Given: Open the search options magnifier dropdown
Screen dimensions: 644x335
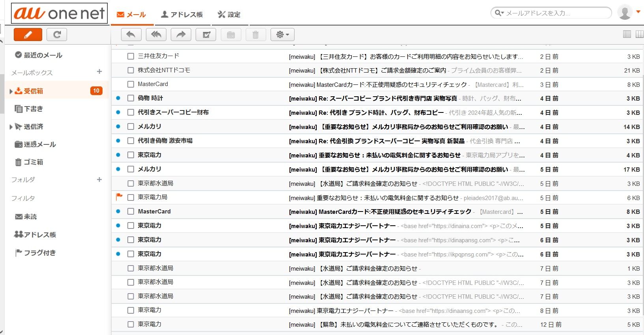Looking at the screenshot, I should click(x=499, y=13).
